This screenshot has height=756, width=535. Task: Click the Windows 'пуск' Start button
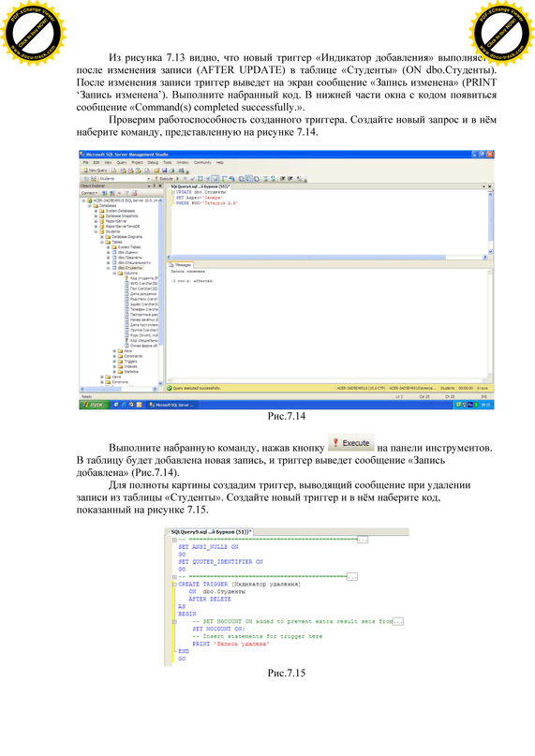point(94,405)
